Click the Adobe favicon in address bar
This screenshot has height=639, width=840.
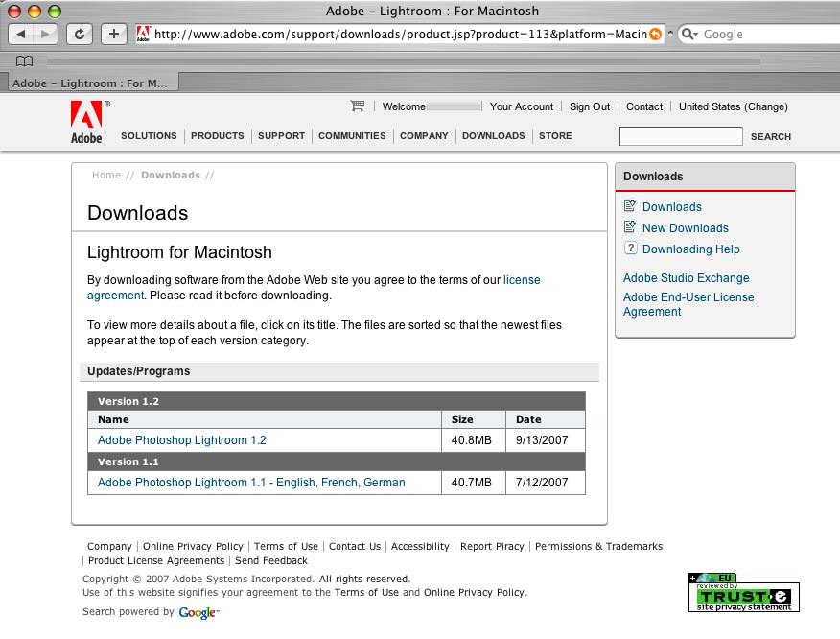coord(143,34)
